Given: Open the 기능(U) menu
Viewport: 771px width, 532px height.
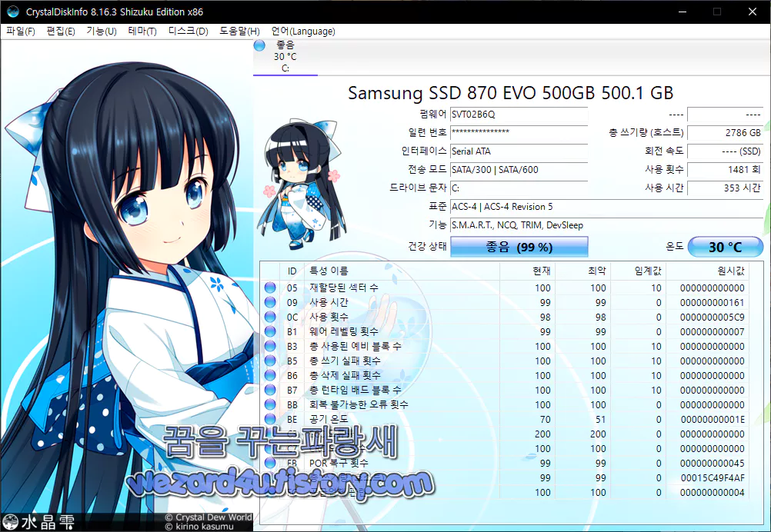Looking at the screenshot, I should click(102, 32).
